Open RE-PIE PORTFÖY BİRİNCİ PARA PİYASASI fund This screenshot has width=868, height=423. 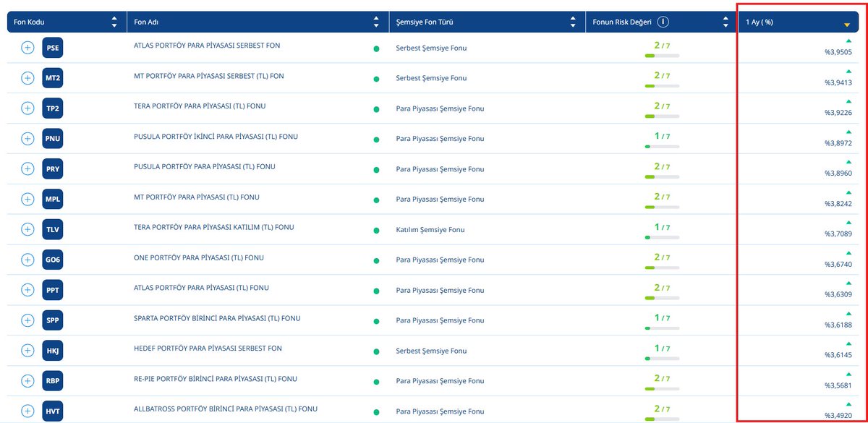216,378
